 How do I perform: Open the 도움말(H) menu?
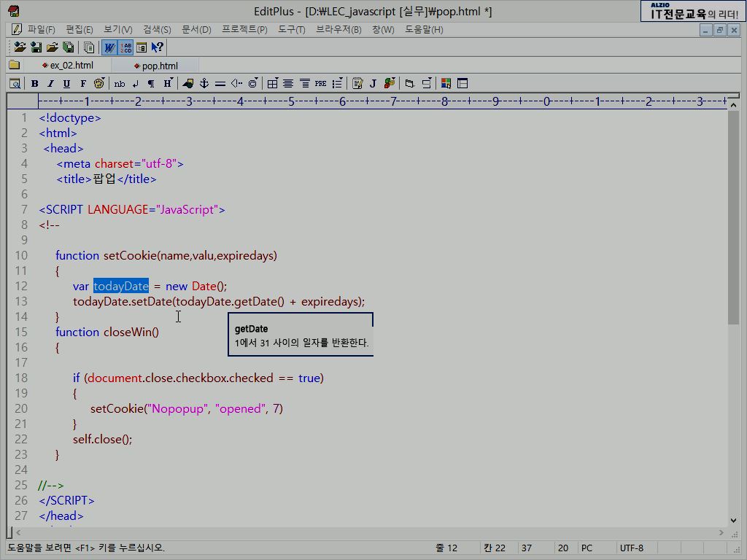pos(424,29)
